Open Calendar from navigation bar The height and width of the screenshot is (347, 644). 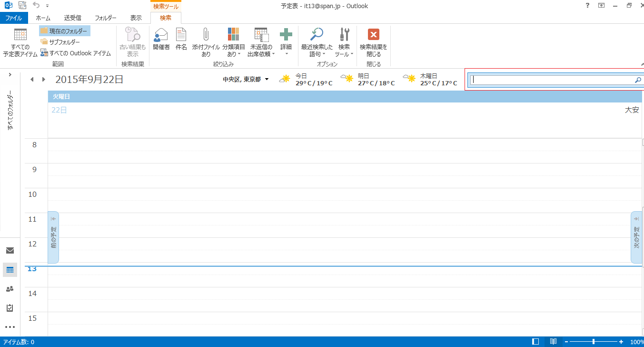(10, 270)
